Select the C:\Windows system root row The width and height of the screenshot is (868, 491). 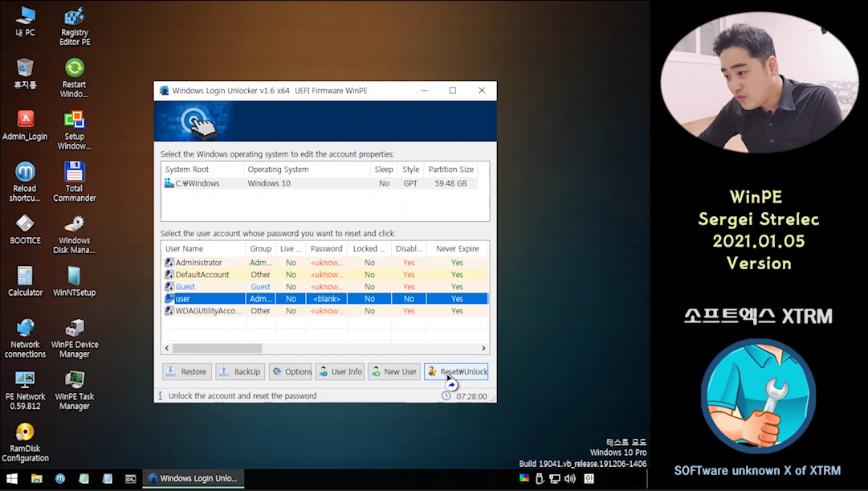point(320,183)
